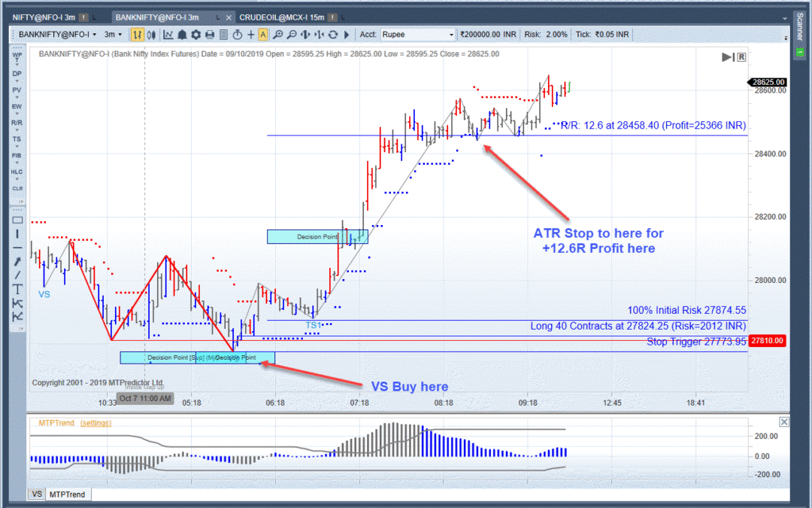
Task: Open the alerts bell icon
Action: coord(182,35)
